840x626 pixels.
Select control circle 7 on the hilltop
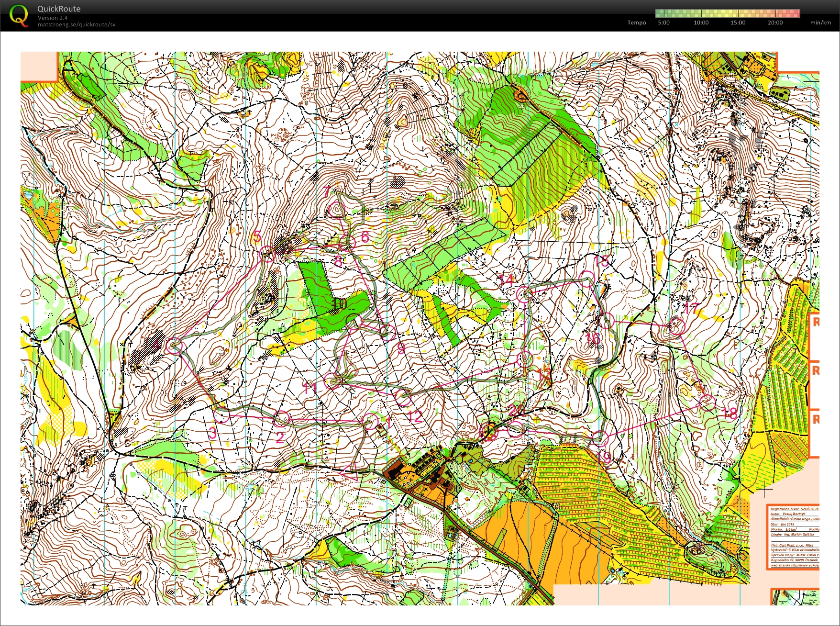(337, 210)
